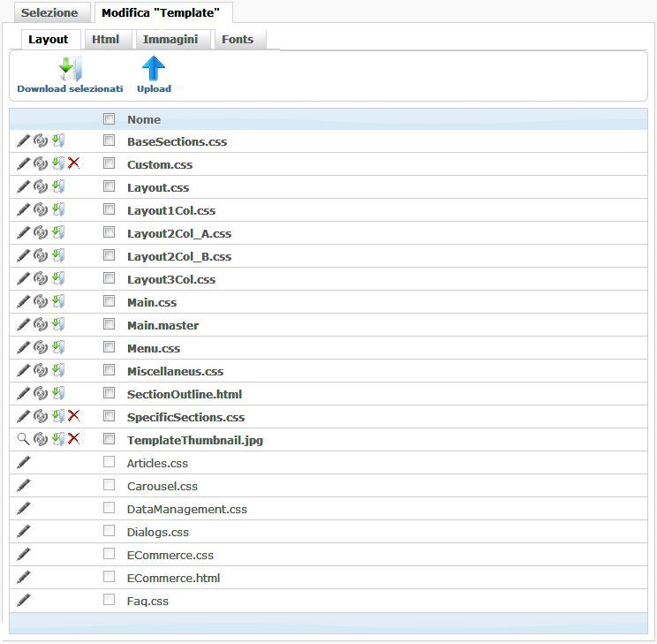Delete SpecificSections.css with the red X
The image size is (657, 644).
[74, 416]
